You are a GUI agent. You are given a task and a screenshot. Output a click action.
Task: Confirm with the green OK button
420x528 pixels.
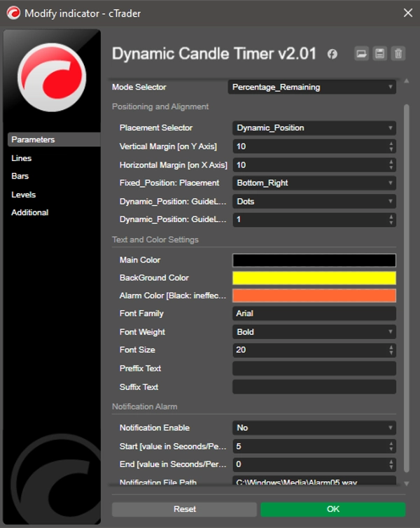(333, 509)
